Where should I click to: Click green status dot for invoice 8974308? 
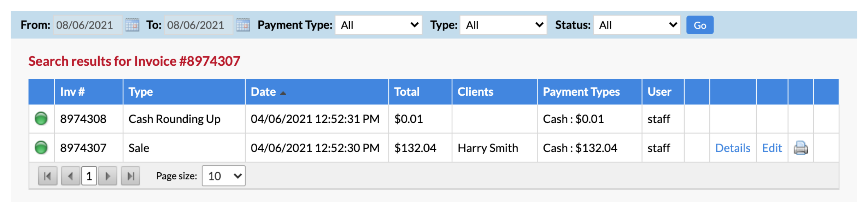click(x=41, y=119)
